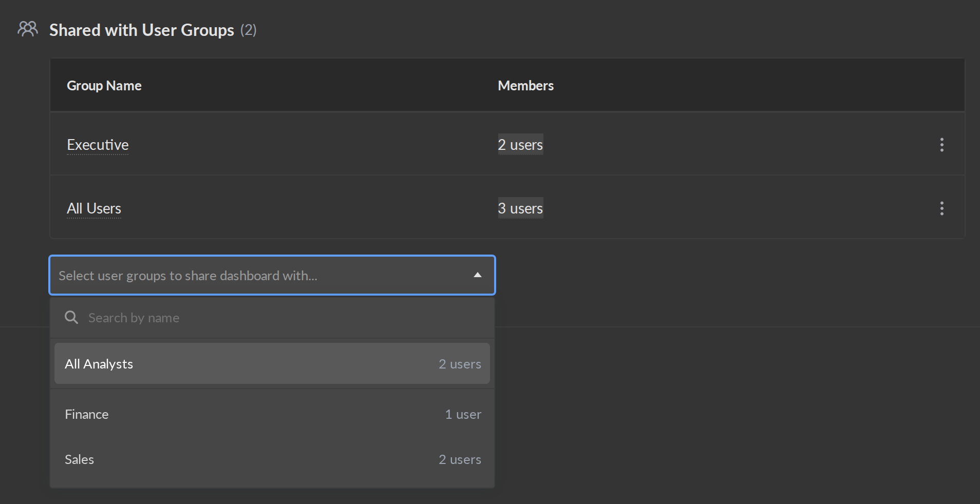
Task: Click the Members column header
Action: (526, 85)
